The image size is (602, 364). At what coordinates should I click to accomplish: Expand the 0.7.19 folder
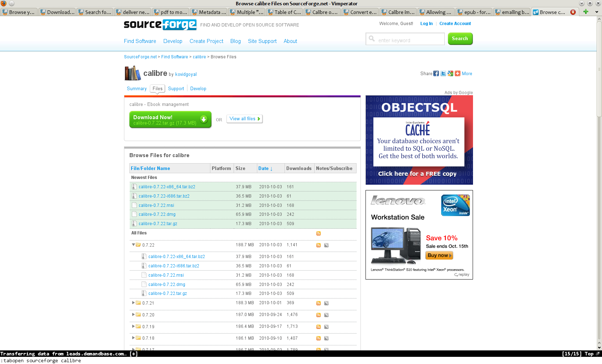click(133, 326)
